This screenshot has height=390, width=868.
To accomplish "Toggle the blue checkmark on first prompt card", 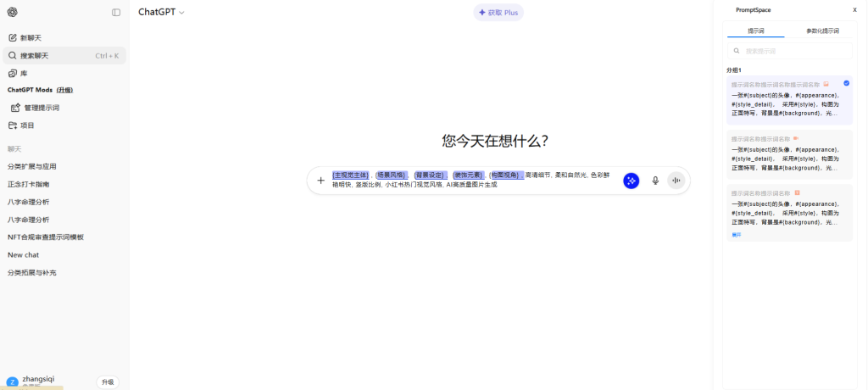I will tap(846, 83).
